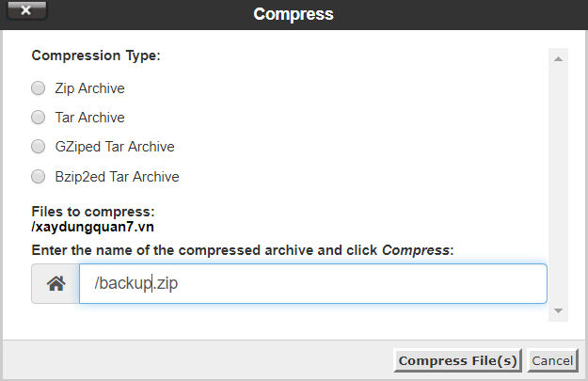The height and width of the screenshot is (381, 588).
Task: Click the Compress File(s) button
Action: (x=457, y=360)
